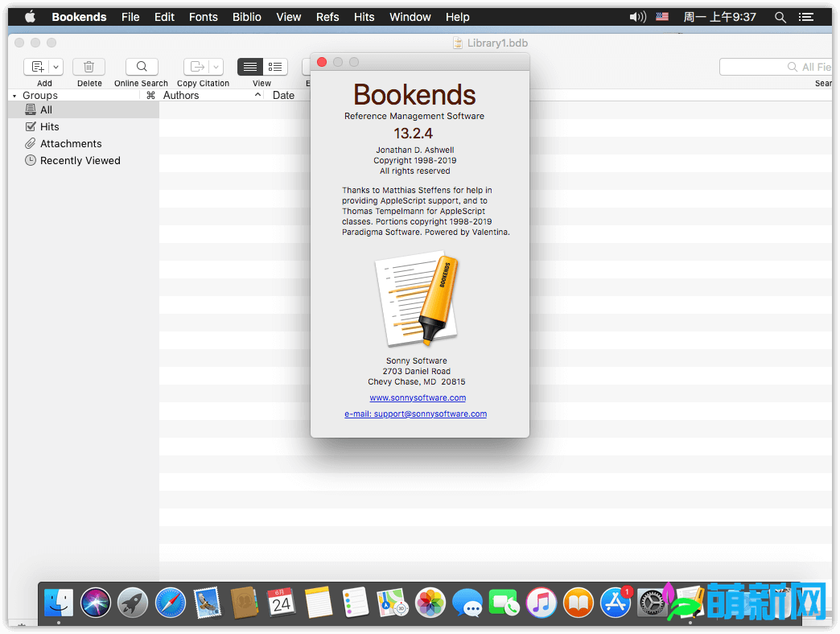The height and width of the screenshot is (634, 840).
Task: Click the volume icon in menu bar
Action: 637,17
